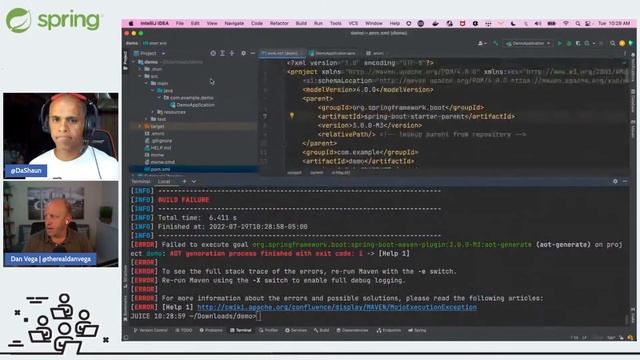Screen dimensions: 640x360
Task: Select HELP.md in Project tree
Action: [158, 148]
